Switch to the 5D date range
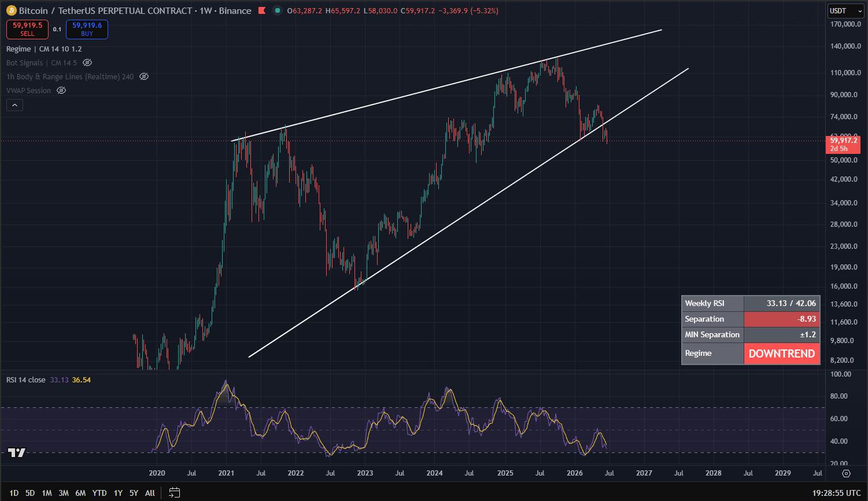Viewport: 868px width, 501px height. [30, 493]
